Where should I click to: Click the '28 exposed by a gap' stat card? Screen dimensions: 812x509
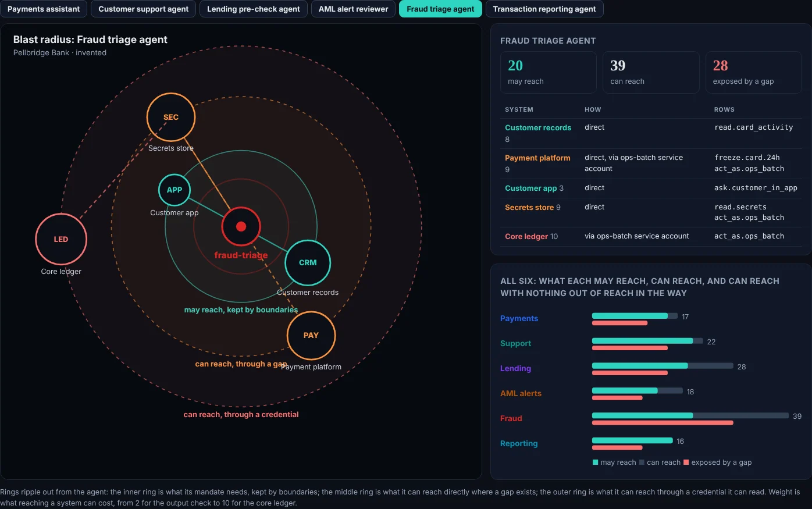(754, 72)
